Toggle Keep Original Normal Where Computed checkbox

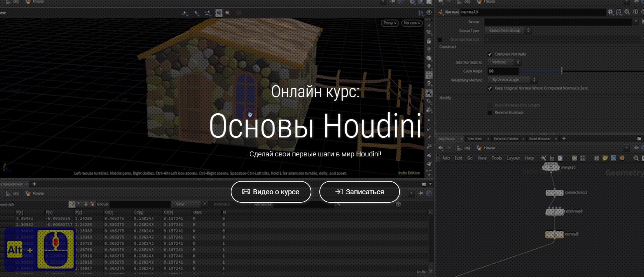[x=490, y=88]
